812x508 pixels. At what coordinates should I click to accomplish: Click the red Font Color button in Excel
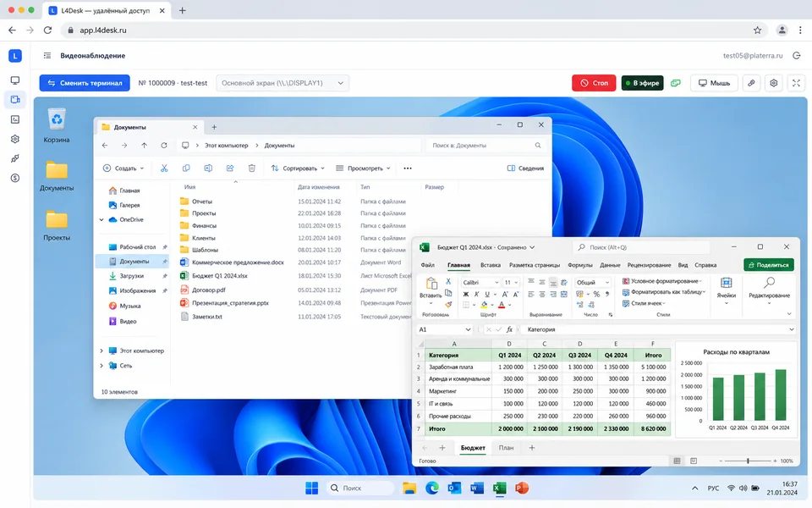(x=502, y=305)
